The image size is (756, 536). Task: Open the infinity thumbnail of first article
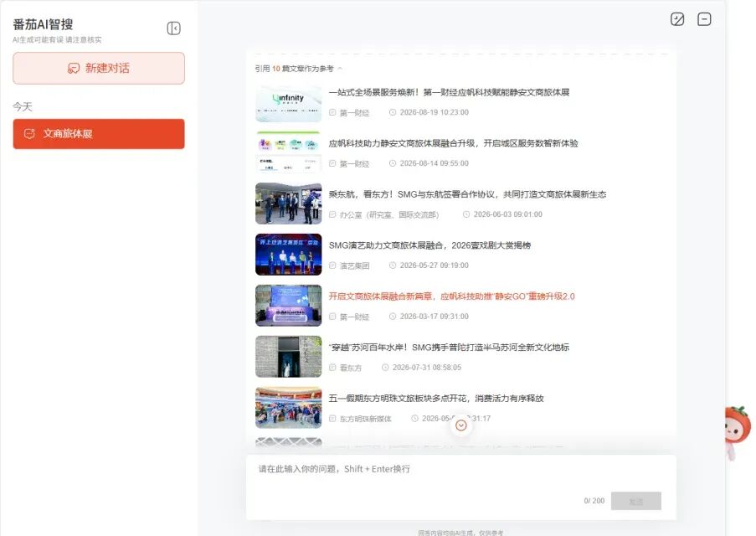click(288, 102)
